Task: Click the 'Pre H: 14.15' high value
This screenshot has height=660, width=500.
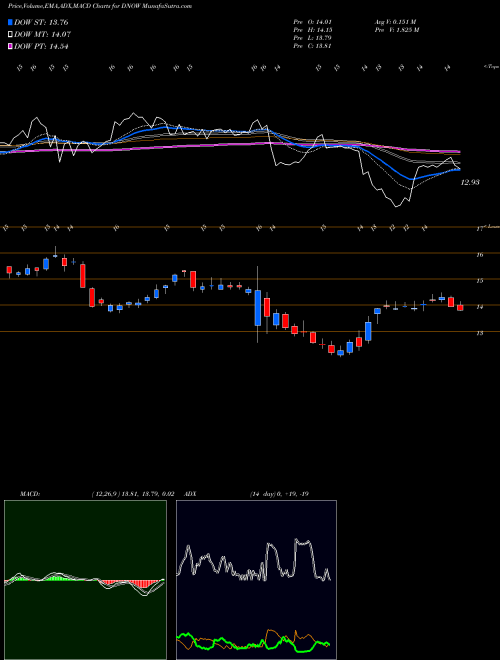Action: (x=313, y=30)
